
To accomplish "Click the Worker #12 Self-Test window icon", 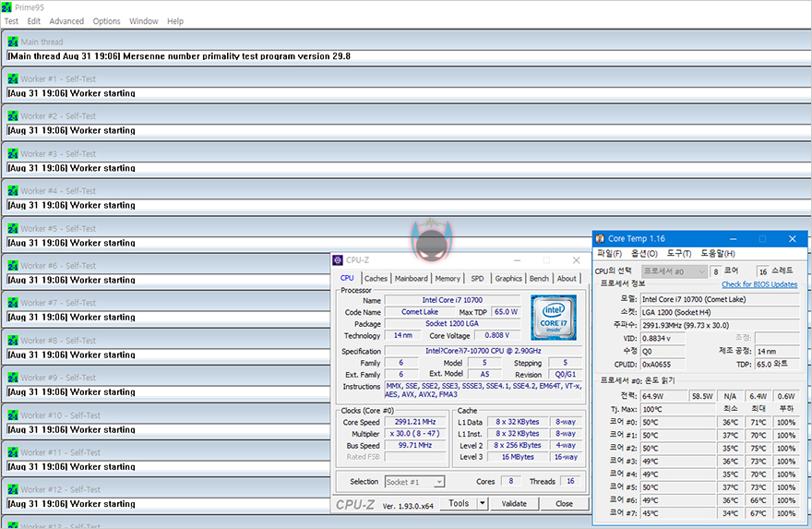I will tap(13, 489).
